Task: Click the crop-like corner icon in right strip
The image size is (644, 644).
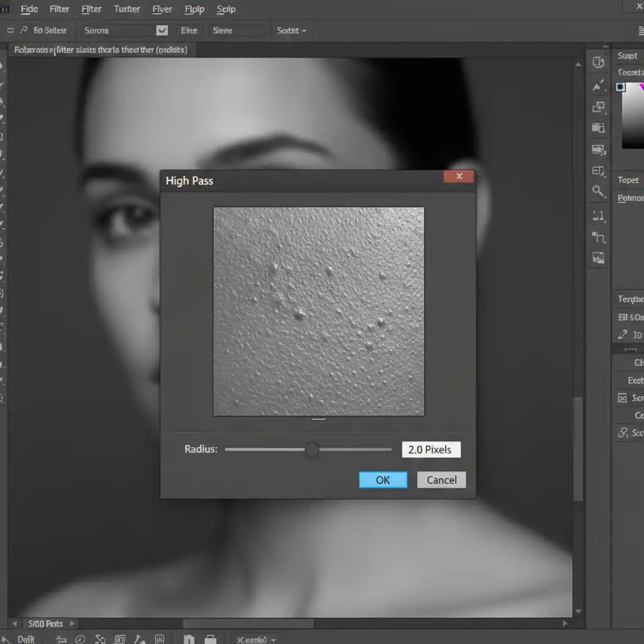Action: point(599,236)
